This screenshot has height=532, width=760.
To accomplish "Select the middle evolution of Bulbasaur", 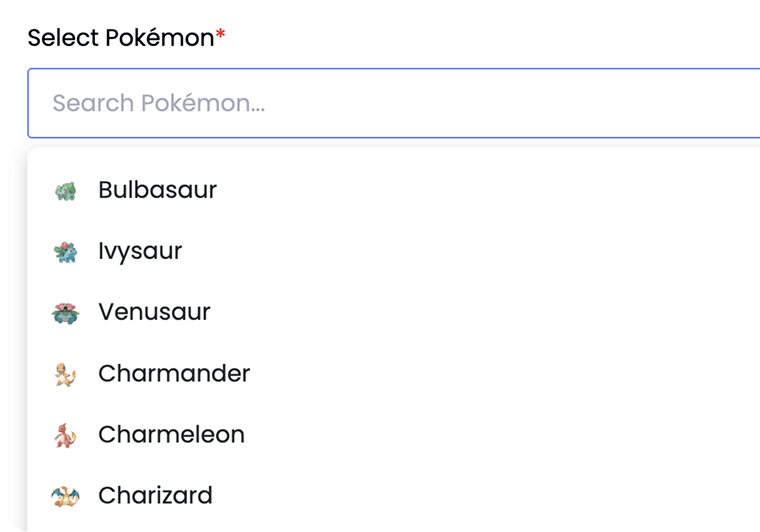I will 140,251.
